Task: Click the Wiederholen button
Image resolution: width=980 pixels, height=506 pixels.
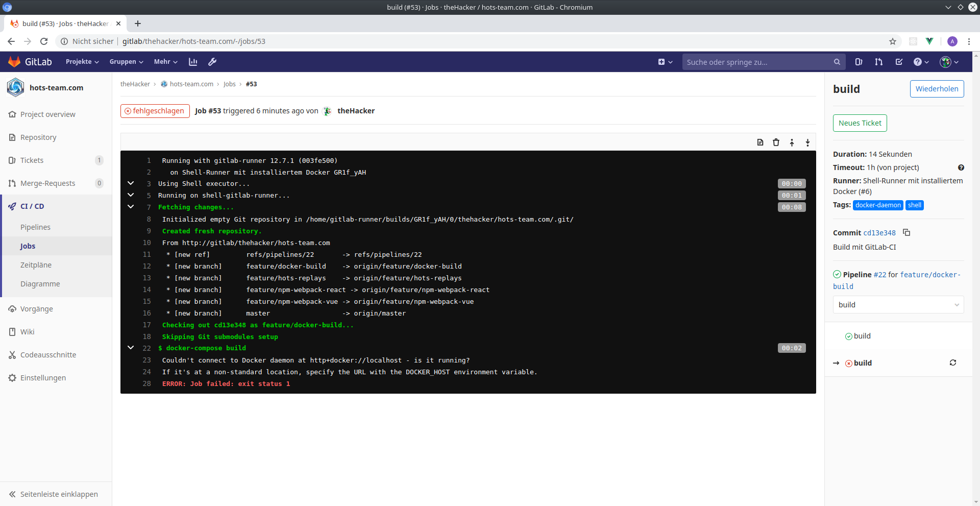Action: click(x=937, y=89)
